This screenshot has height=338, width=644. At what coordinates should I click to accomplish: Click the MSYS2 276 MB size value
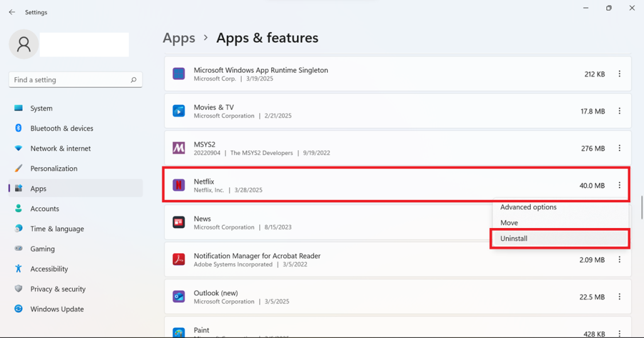(x=592, y=148)
